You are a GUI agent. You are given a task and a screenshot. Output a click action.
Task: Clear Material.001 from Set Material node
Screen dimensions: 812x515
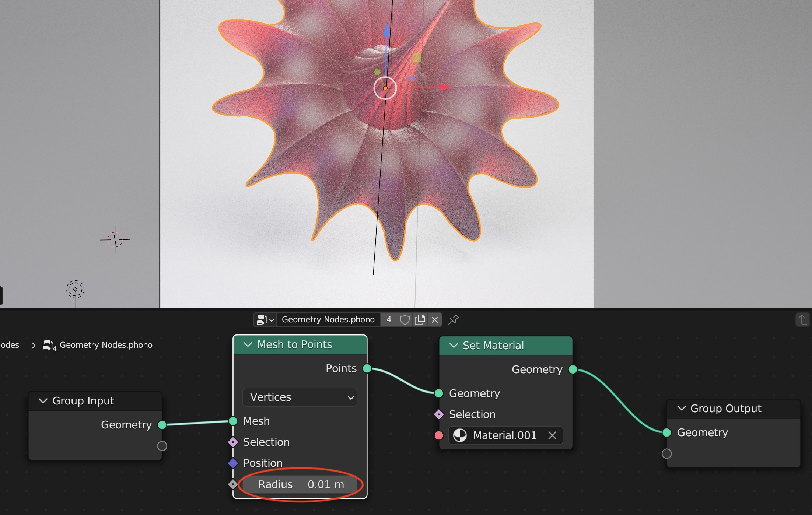552,435
